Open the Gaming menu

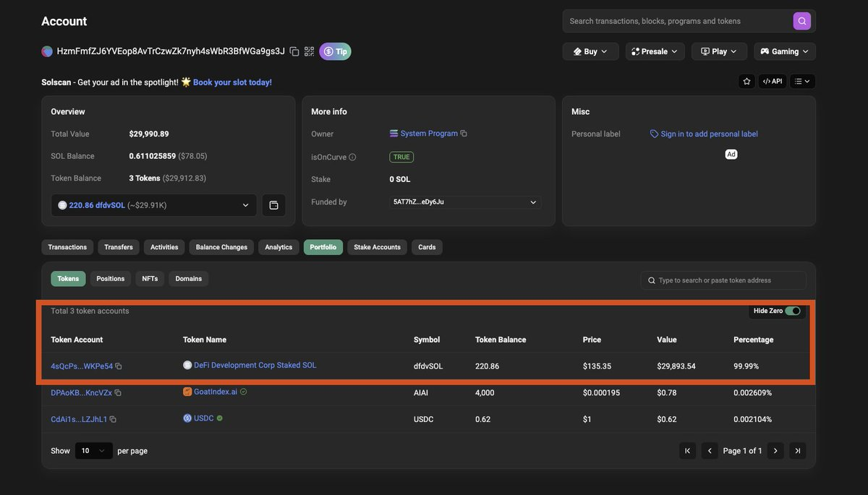pyautogui.click(x=784, y=51)
